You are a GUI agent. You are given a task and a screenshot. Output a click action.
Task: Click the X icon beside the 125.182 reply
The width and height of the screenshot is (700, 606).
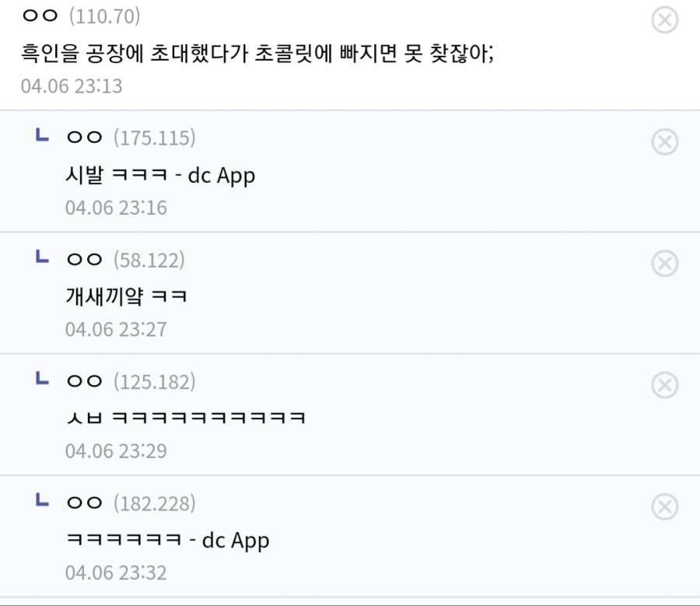pyautogui.click(x=665, y=385)
